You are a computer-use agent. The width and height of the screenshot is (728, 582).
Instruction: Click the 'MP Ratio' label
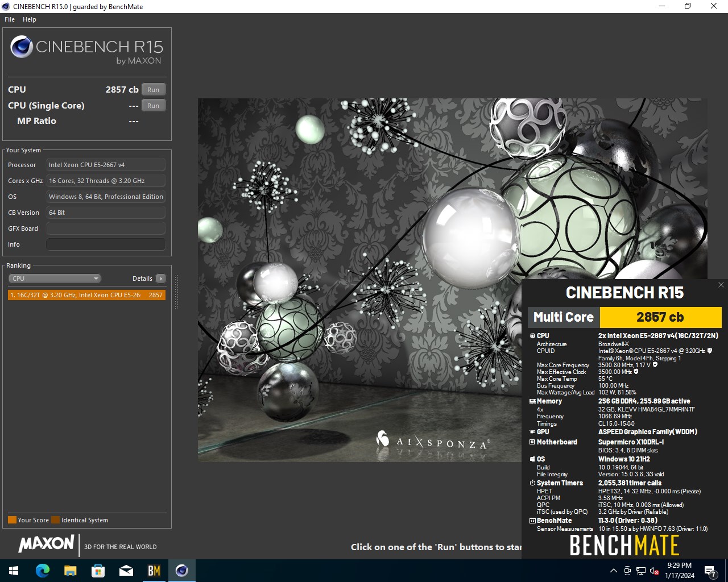36,121
